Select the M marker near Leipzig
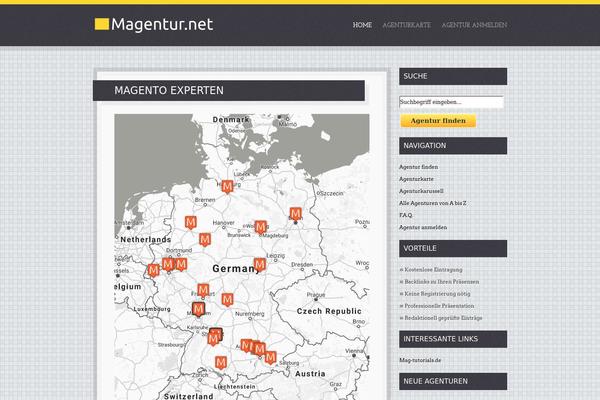 [x=259, y=264]
